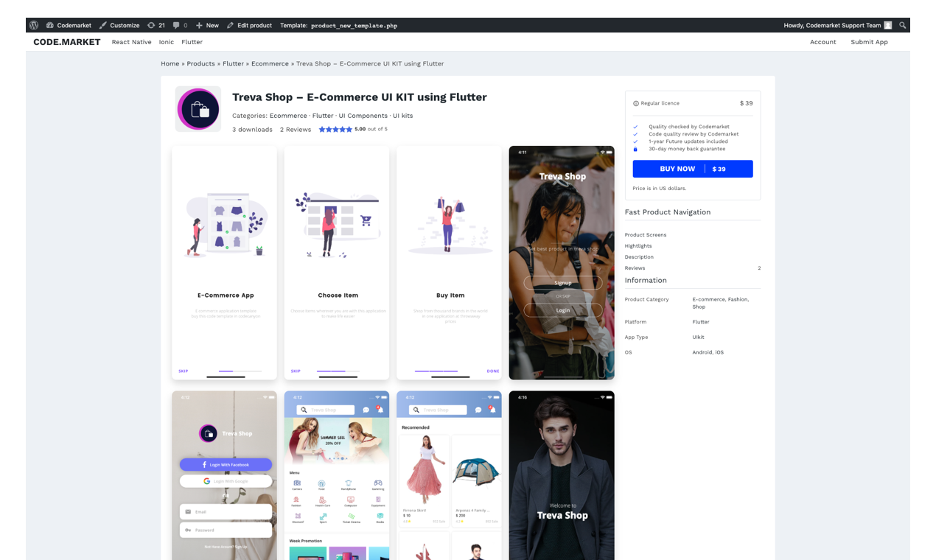
Task: Click Ecommerce in the breadcrumb trail
Action: point(270,63)
